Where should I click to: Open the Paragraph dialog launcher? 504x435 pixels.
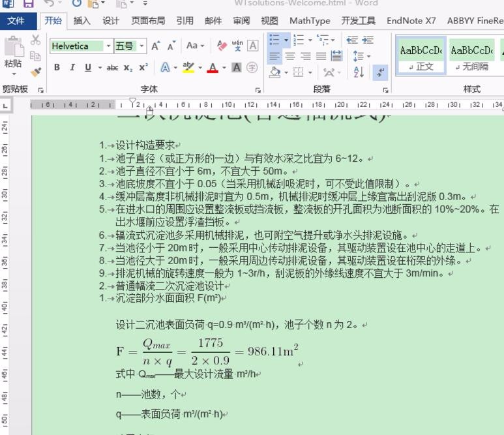[385, 90]
